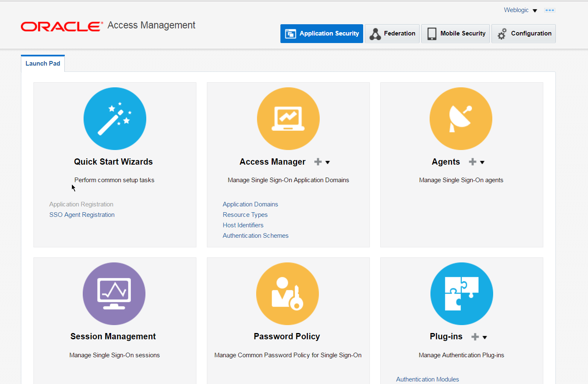
Task: Open Quick Start Wizards via the magic wand icon
Action: (x=115, y=118)
